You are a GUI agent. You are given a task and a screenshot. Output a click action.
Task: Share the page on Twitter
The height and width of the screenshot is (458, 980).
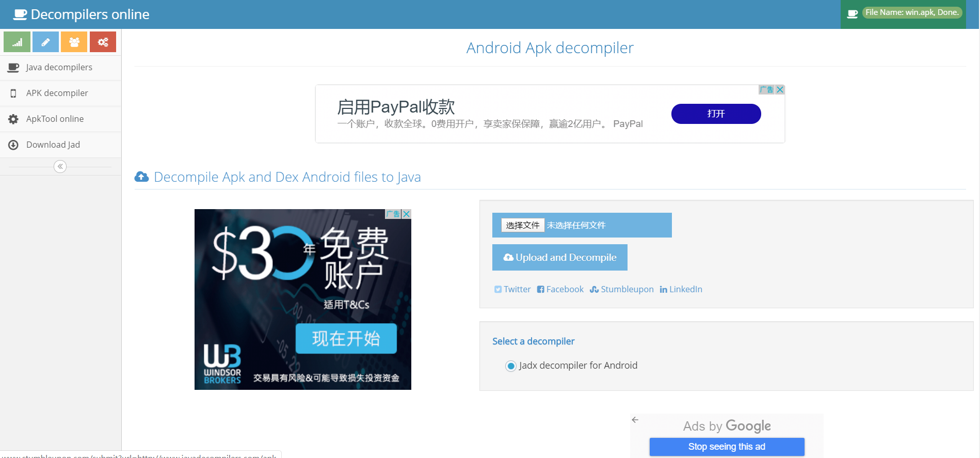[x=512, y=289]
